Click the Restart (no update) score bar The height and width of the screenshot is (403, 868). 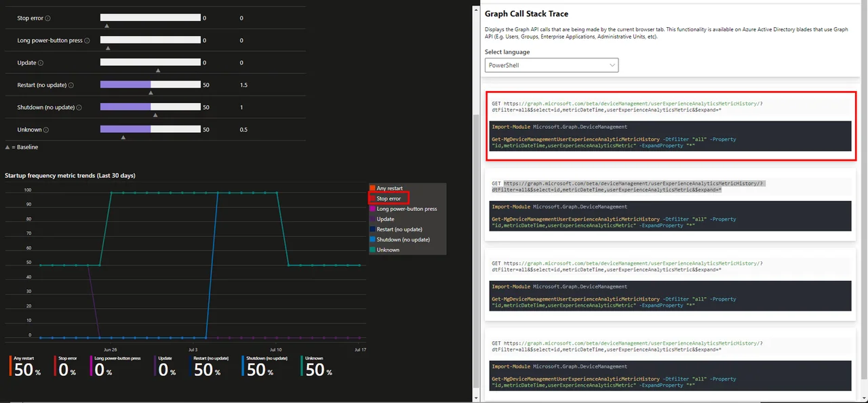click(x=151, y=85)
